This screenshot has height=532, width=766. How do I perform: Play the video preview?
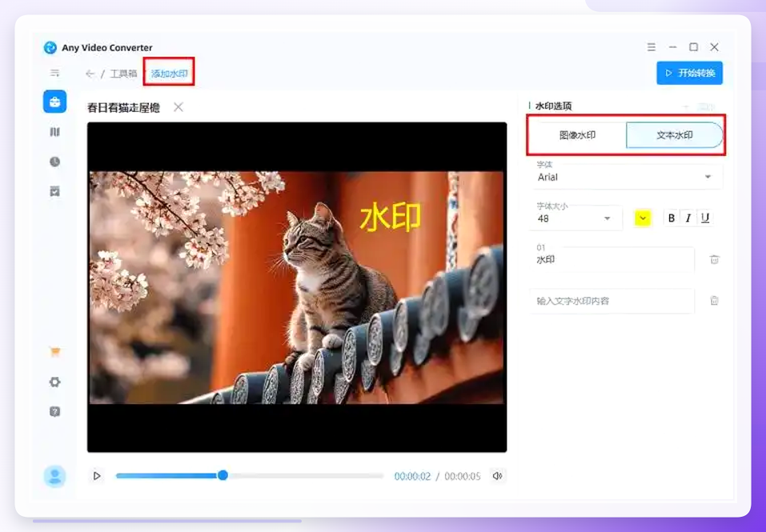tap(97, 476)
